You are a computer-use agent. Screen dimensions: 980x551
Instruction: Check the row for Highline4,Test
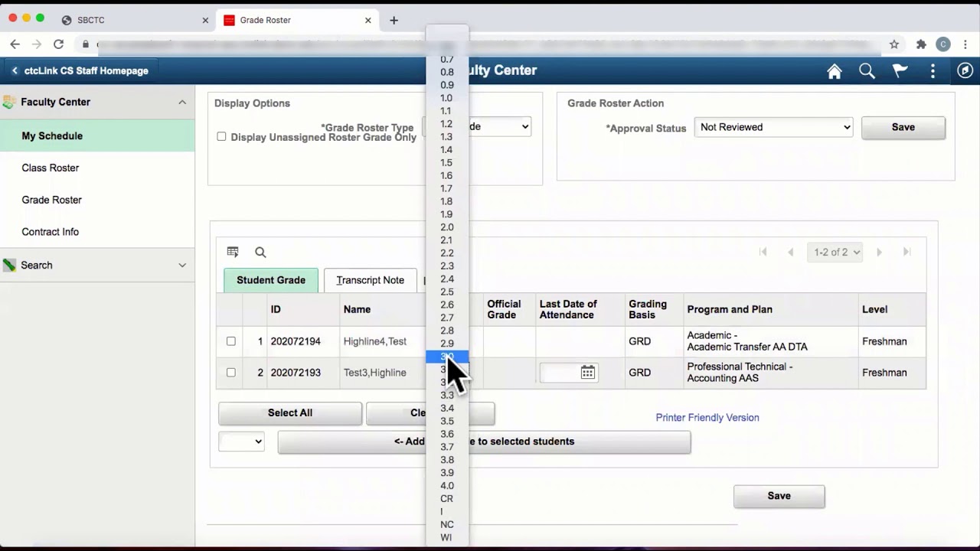230,341
